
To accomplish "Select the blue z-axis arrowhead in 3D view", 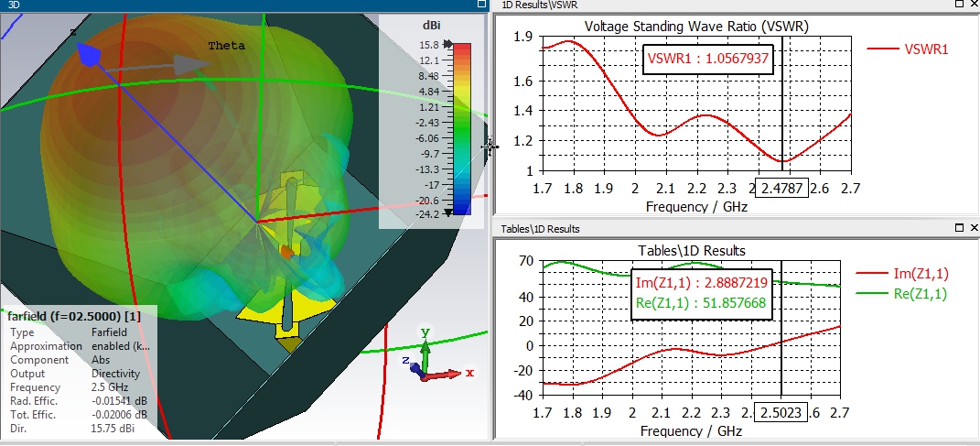I will point(90,54).
